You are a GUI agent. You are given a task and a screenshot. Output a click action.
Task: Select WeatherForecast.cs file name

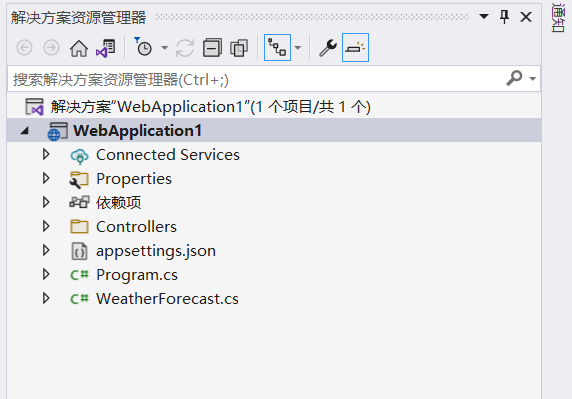point(167,299)
